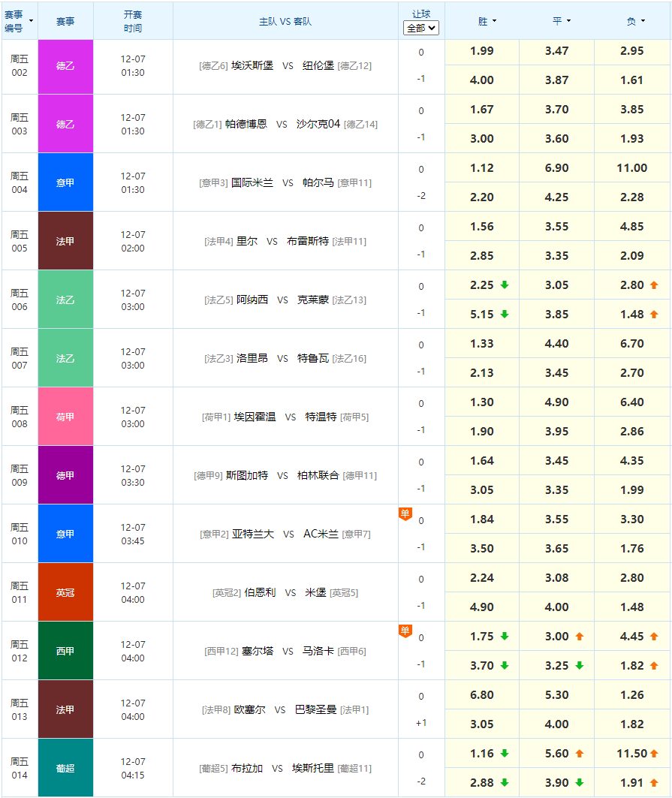Click down arrow next to 3.25 odds
This screenshot has width=672, height=798.
pyautogui.click(x=580, y=665)
